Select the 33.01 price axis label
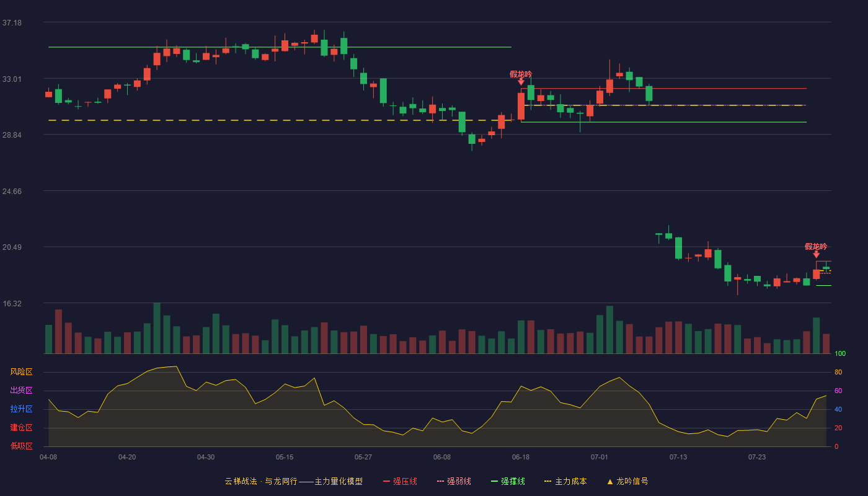 12,79
